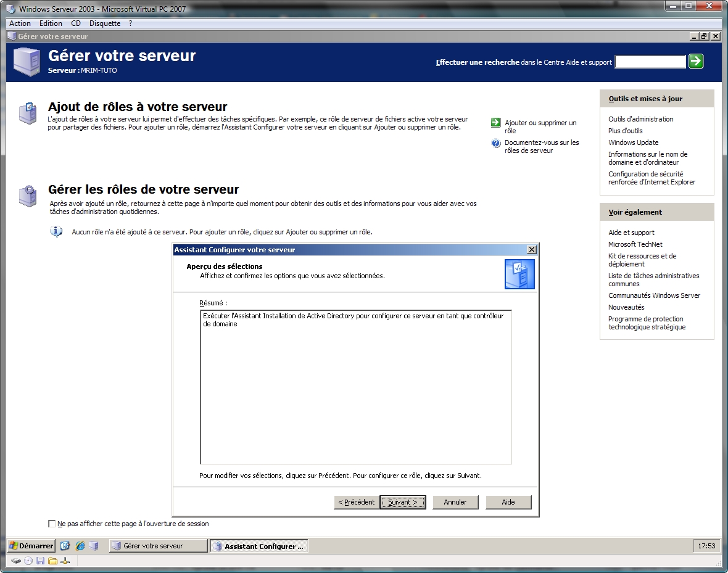Click the Virtual PC hard disk status icon
Screen dimensions: 728x573
(x=16, y=561)
